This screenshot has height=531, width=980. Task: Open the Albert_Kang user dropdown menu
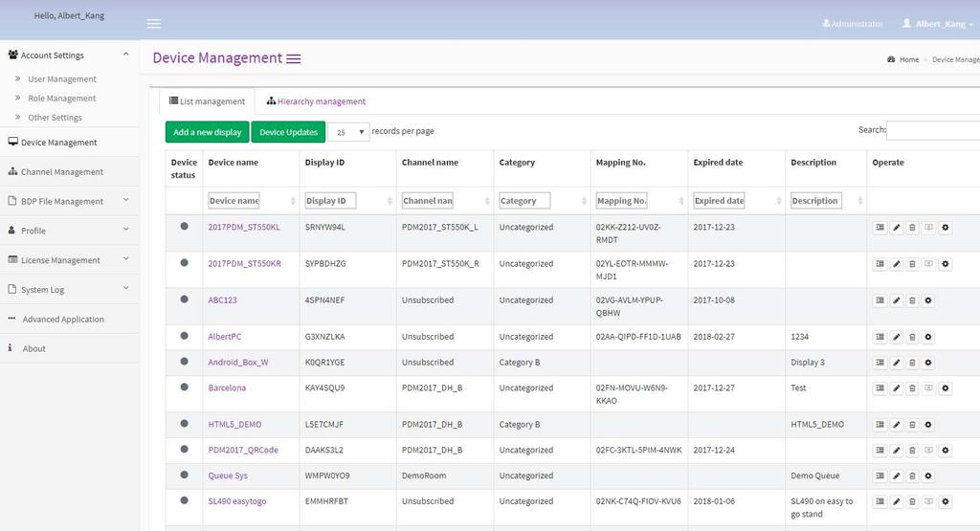[x=938, y=24]
